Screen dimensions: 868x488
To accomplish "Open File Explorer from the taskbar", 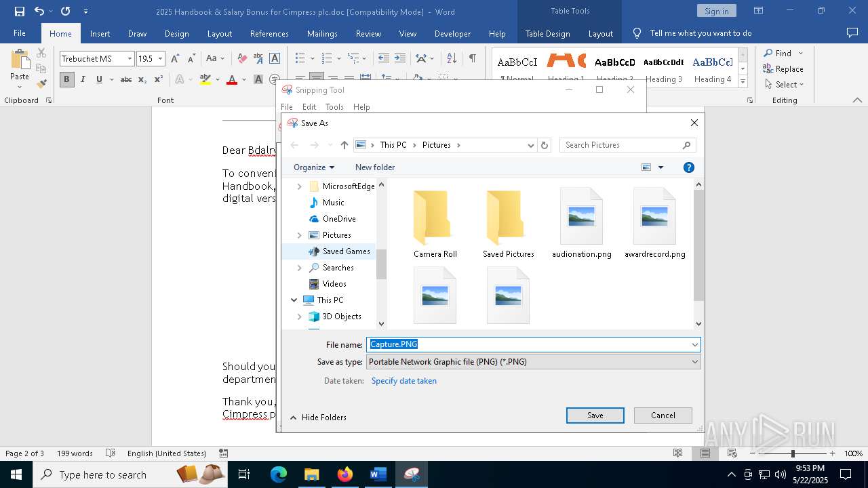I will pyautogui.click(x=312, y=474).
